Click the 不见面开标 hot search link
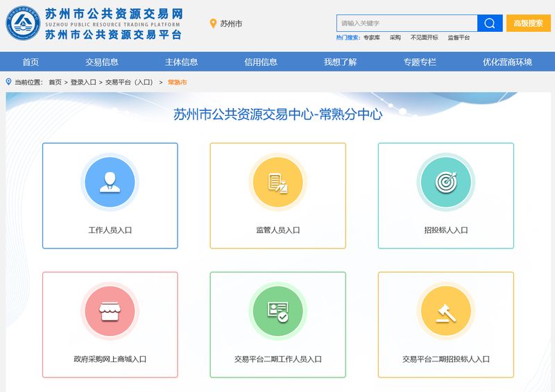 coord(424,37)
